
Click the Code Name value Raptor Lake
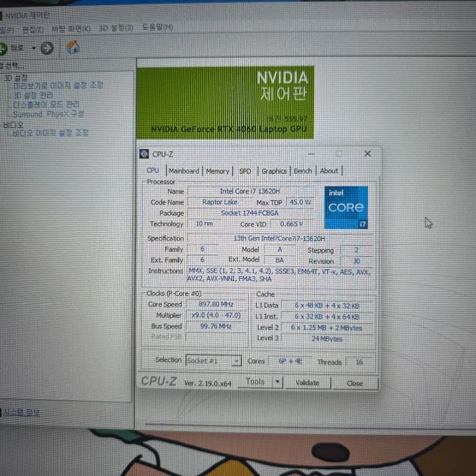pos(220,202)
